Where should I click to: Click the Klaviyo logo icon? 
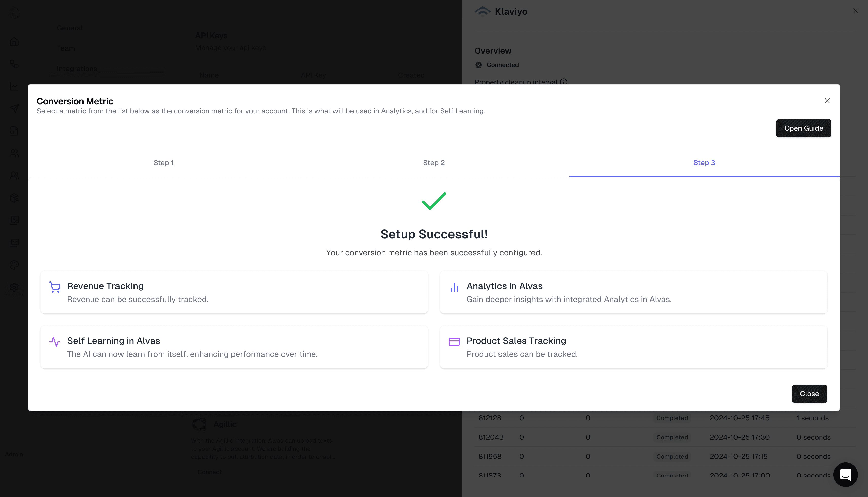(482, 11)
